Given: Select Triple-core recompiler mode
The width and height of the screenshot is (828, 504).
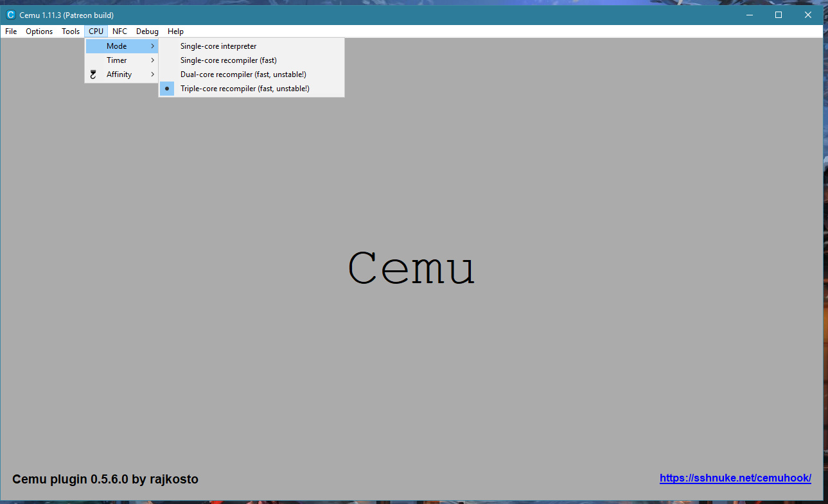Looking at the screenshot, I should (x=252, y=89).
